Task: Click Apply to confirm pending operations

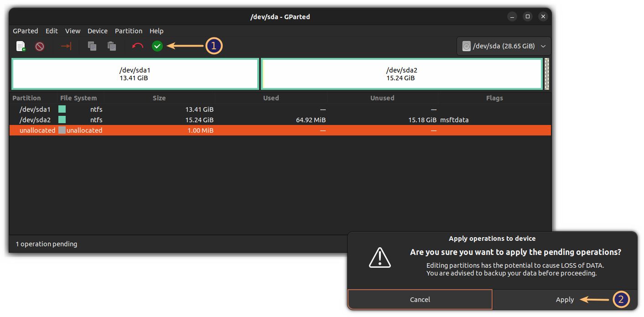Action: pyautogui.click(x=565, y=300)
